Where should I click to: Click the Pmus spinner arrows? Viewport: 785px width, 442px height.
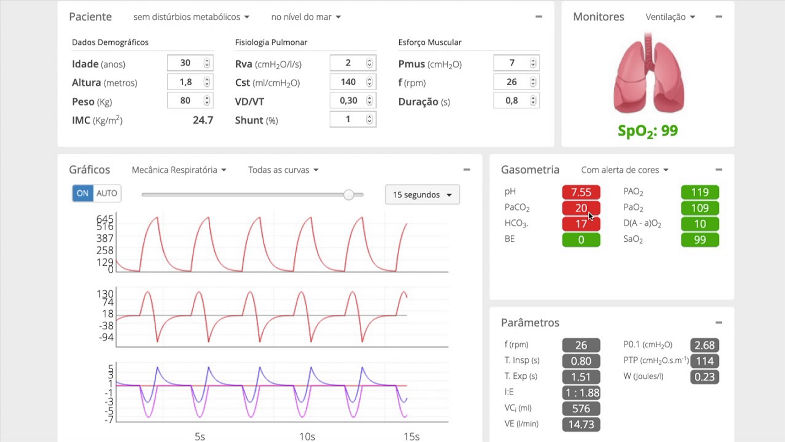coord(533,63)
